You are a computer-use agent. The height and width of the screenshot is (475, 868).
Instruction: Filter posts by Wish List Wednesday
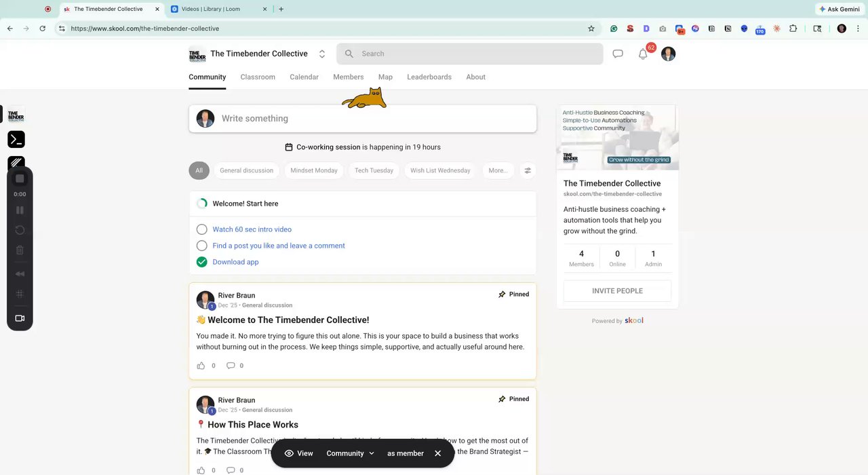[x=440, y=170]
